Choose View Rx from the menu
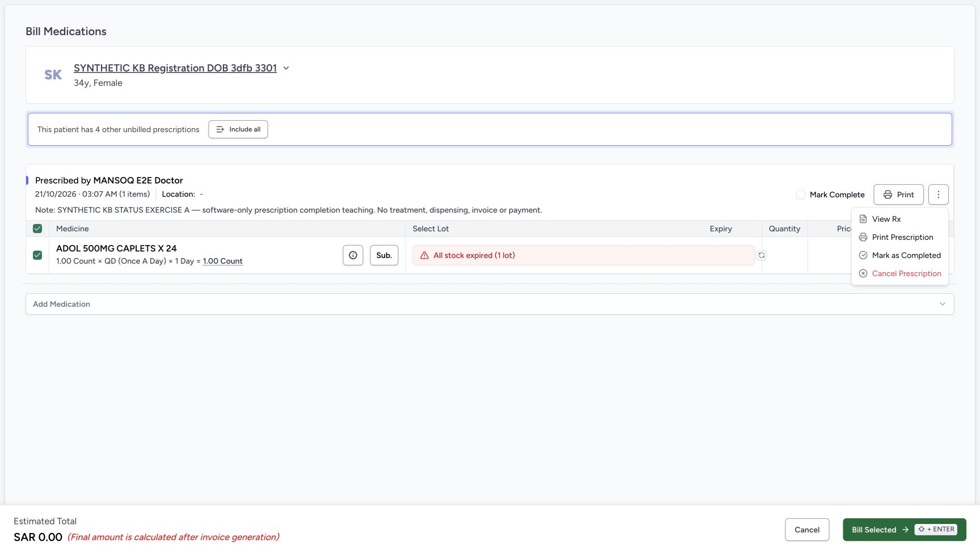Screen dimensions: 980x554 (899, 219)
